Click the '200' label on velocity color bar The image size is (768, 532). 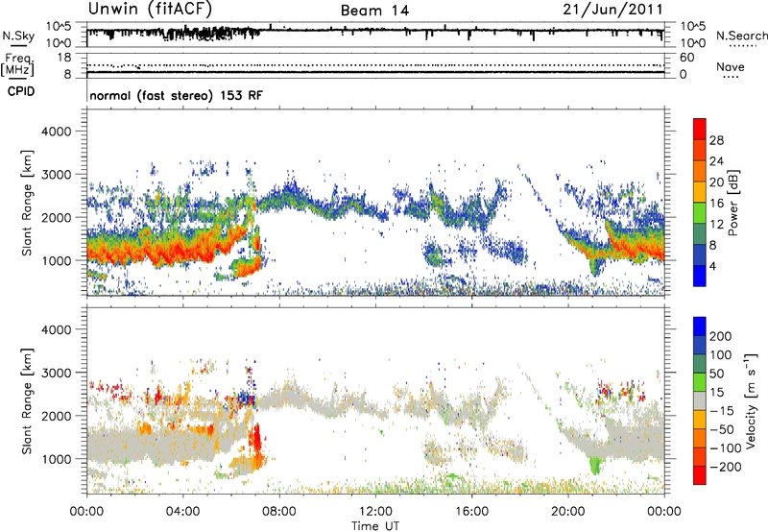(721, 336)
